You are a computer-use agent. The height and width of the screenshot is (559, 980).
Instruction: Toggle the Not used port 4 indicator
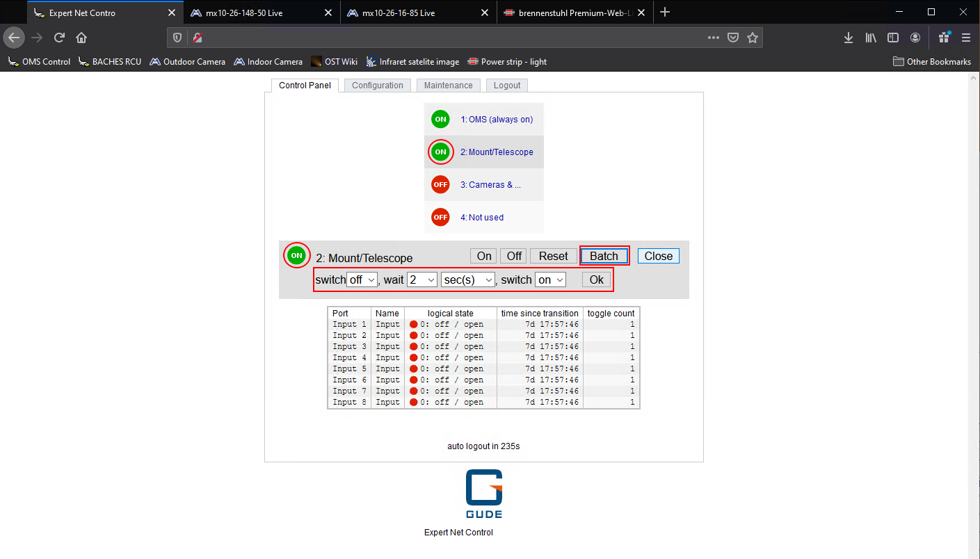440,218
